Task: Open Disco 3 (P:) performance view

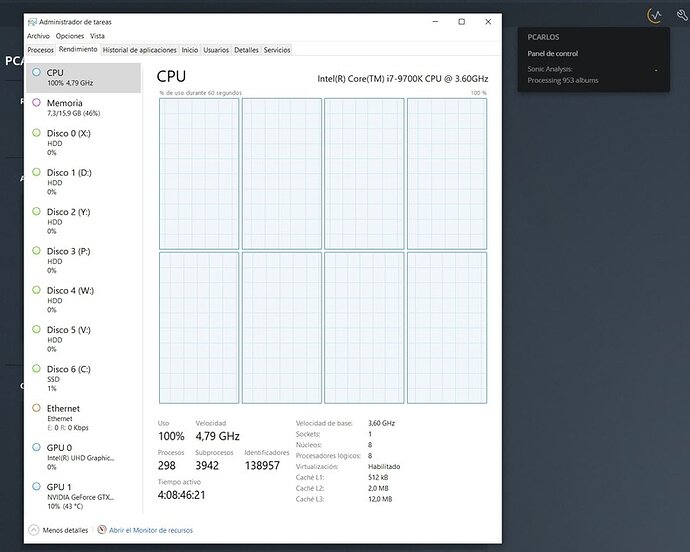Action: [x=83, y=260]
